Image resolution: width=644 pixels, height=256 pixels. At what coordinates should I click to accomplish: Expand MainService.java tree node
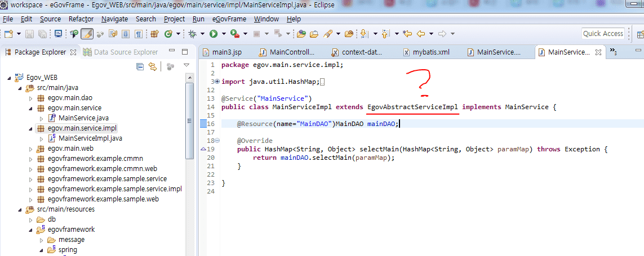tap(41, 118)
